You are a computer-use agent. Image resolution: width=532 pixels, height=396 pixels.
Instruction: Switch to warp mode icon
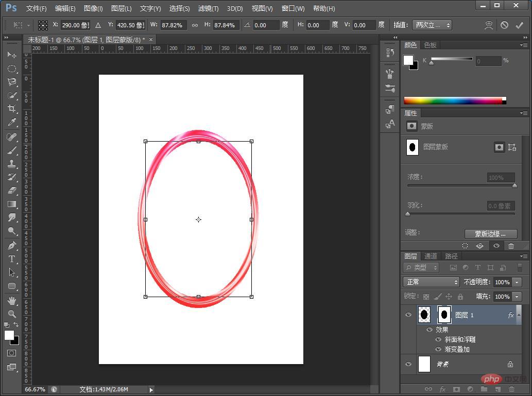489,25
